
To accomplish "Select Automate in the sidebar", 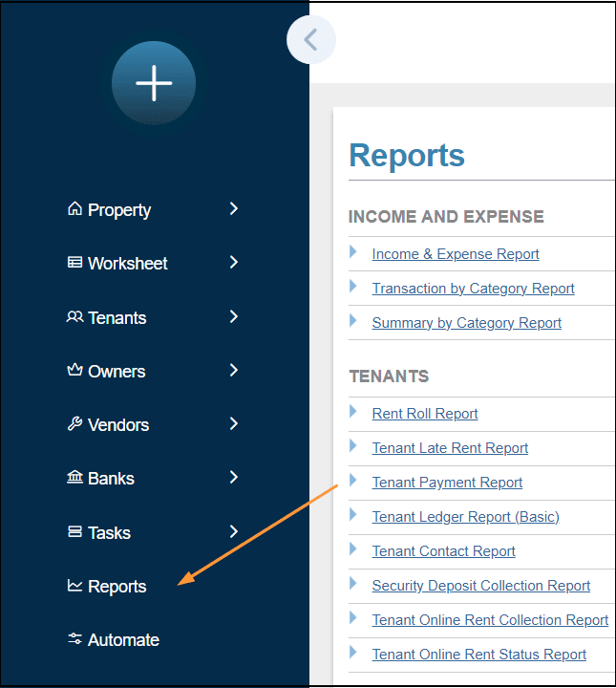I will (x=123, y=640).
